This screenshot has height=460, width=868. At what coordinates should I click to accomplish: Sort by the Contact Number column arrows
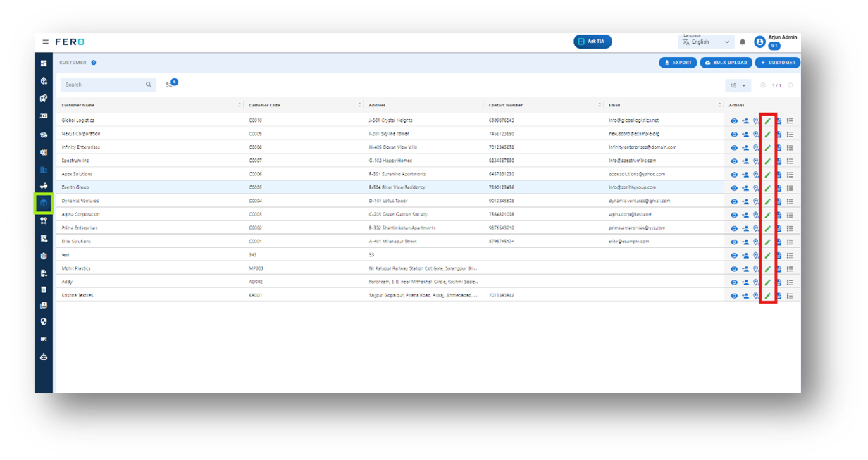click(x=601, y=106)
